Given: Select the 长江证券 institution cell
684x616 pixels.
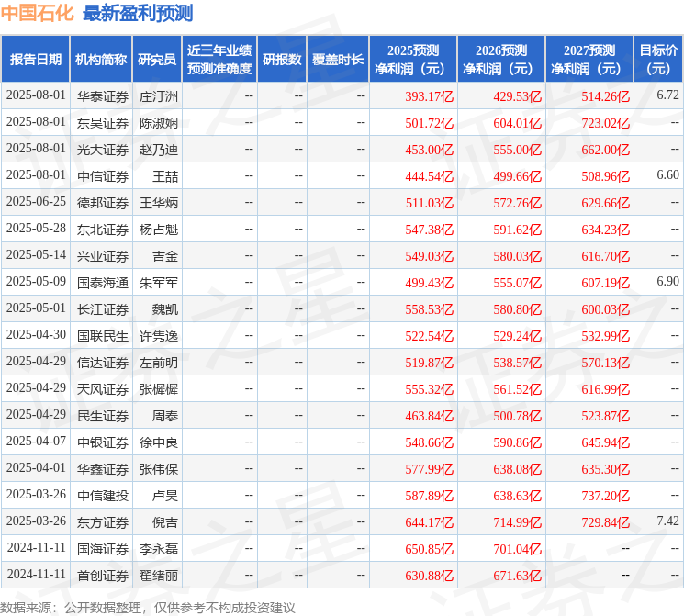Looking at the screenshot, I should 103,309.
